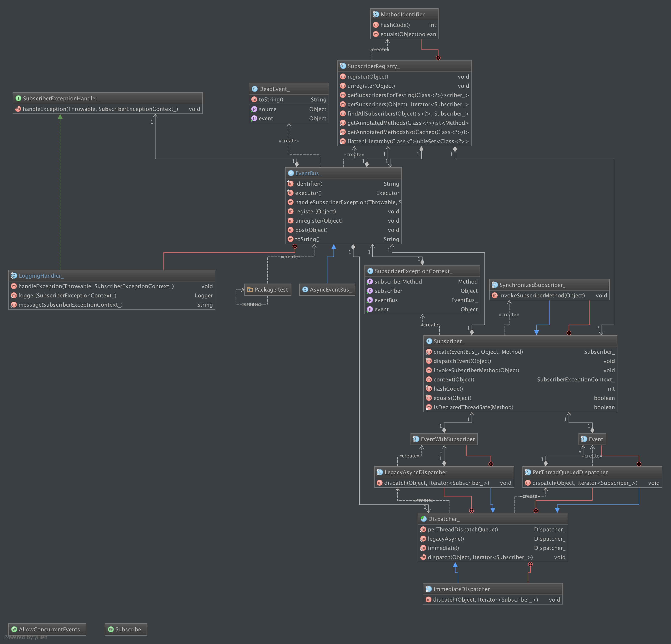The image size is (671, 644).
Task: Click the «create» label above DeadEvent_ edge
Action: (x=289, y=141)
